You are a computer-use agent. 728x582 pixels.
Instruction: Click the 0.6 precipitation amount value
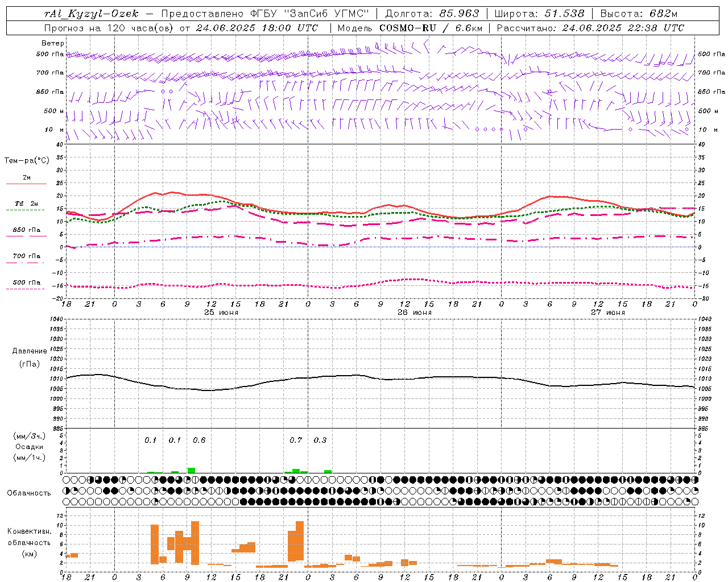pos(199,440)
